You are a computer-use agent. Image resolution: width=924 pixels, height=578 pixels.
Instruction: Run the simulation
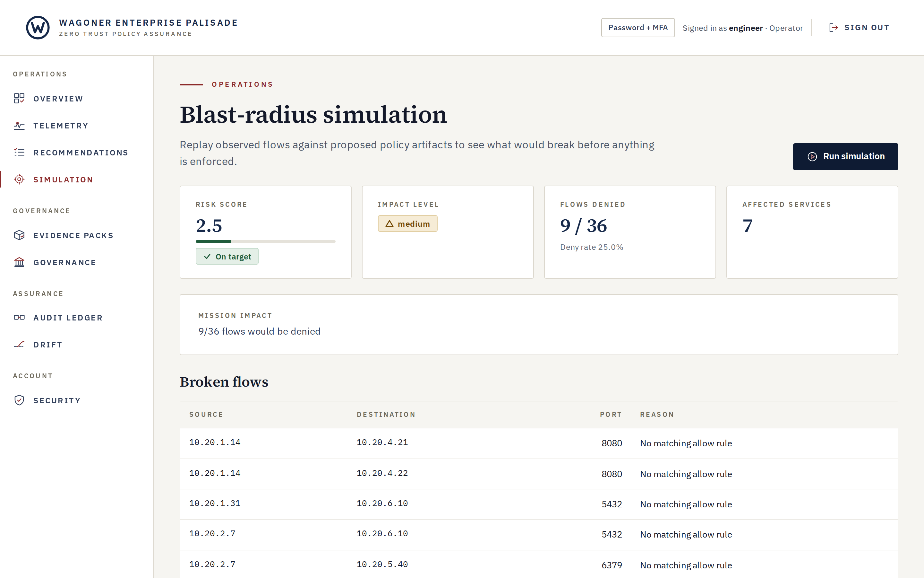(845, 157)
